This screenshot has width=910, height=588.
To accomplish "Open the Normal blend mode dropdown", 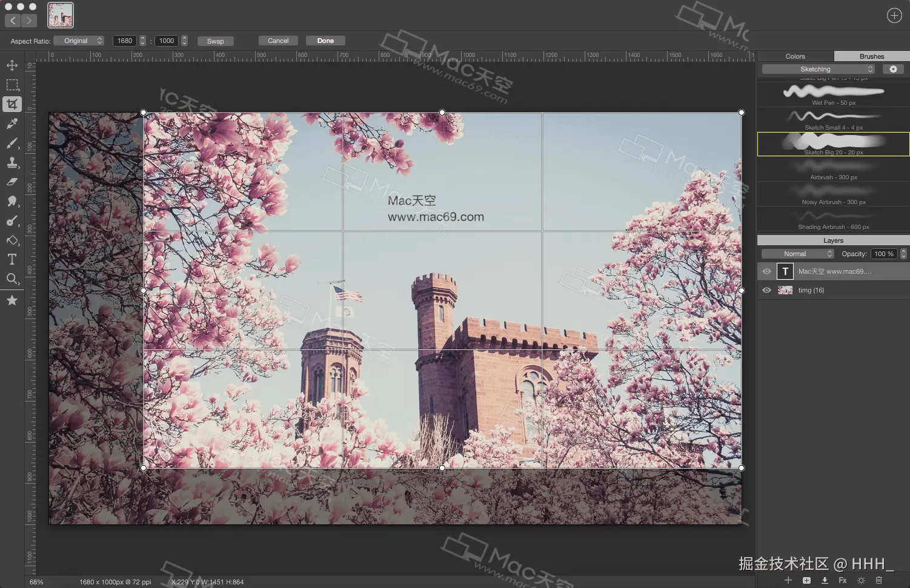I will (x=797, y=254).
